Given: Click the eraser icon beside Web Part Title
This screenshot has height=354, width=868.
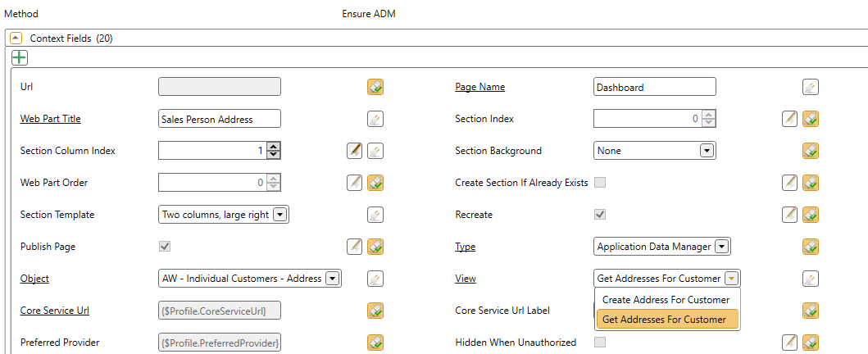Looking at the screenshot, I should 375,119.
